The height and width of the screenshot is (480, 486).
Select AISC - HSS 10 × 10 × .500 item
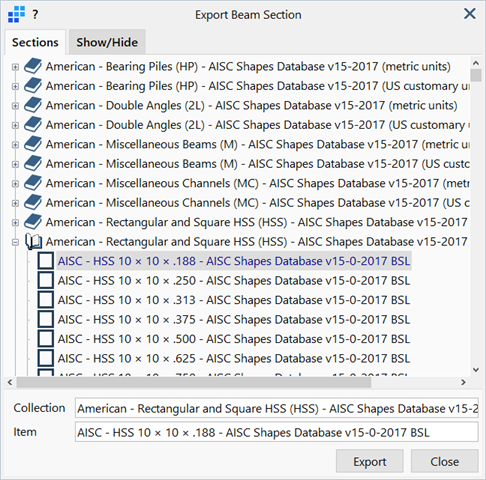coord(234,339)
